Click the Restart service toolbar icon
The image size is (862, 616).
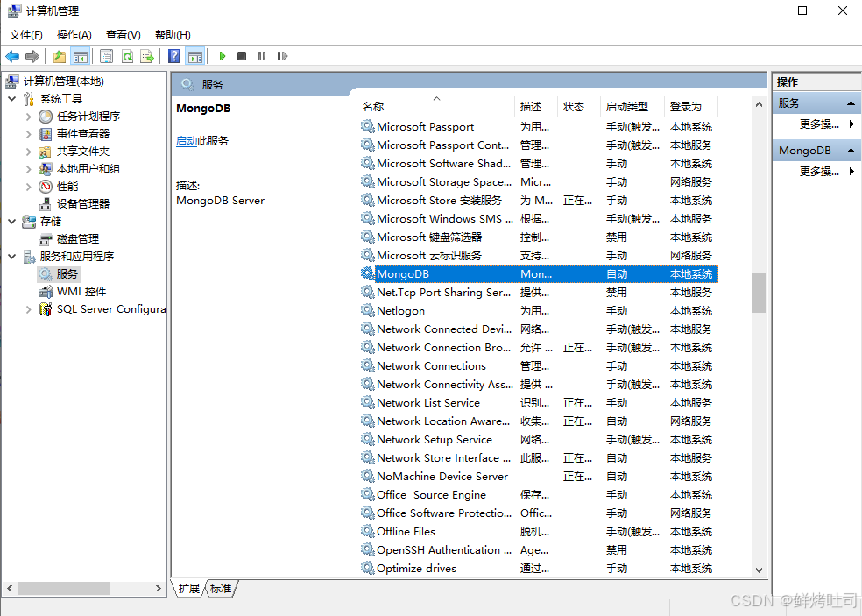[282, 56]
